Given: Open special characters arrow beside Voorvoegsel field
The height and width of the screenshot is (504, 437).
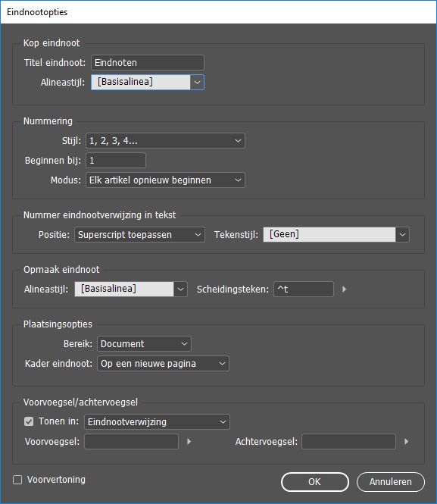Looking at the screenshot, I should [189, 442].
